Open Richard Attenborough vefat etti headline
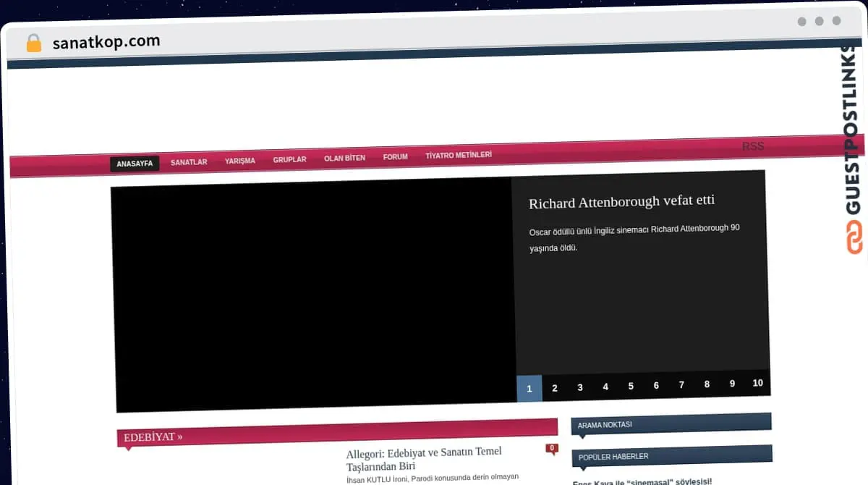This screenshot has width=868, height=485. click(621, 203)
